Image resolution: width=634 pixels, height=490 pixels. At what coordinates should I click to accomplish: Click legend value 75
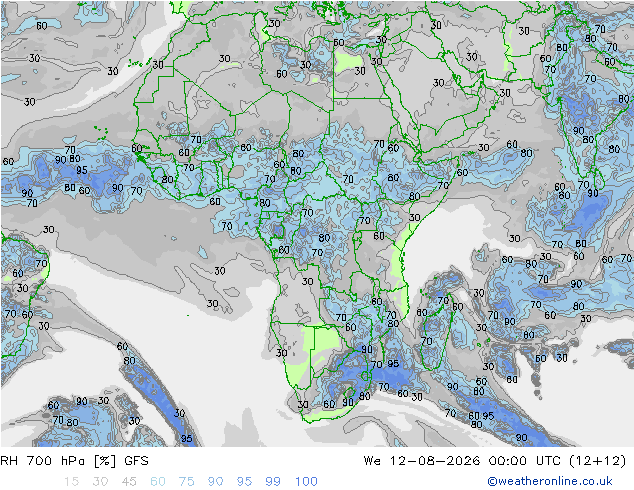pyautogui.click(x=186, y=482)
